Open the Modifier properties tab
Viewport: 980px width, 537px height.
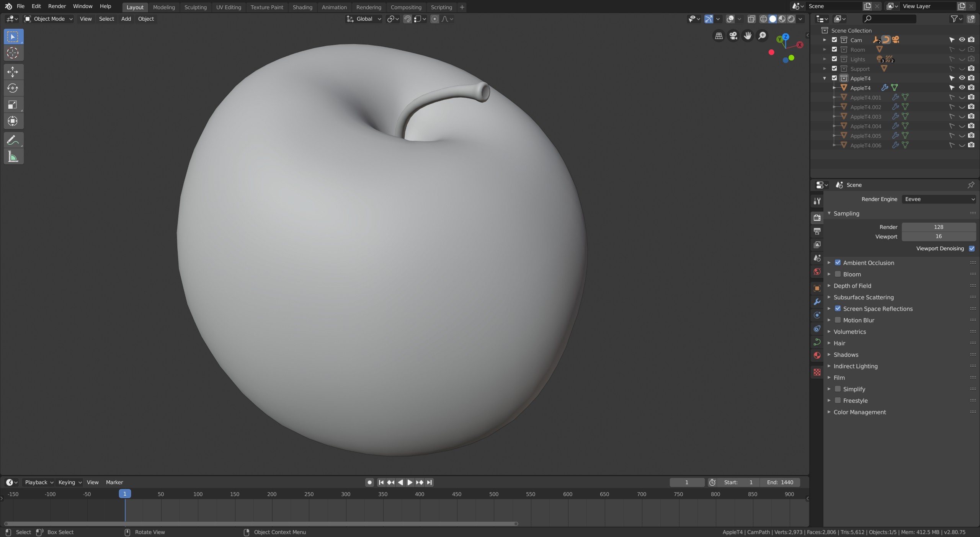click(817, 302)
